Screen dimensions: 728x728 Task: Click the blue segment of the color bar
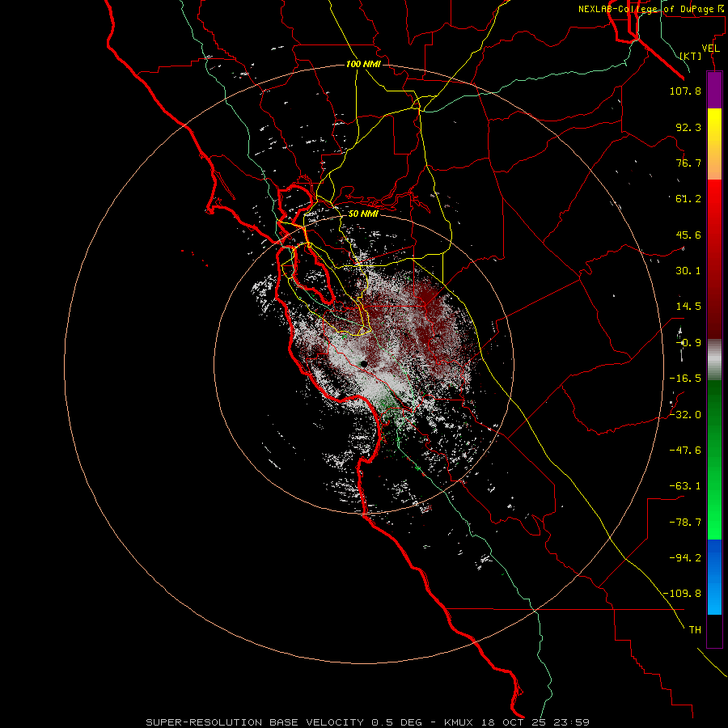[x=714, y=577]
